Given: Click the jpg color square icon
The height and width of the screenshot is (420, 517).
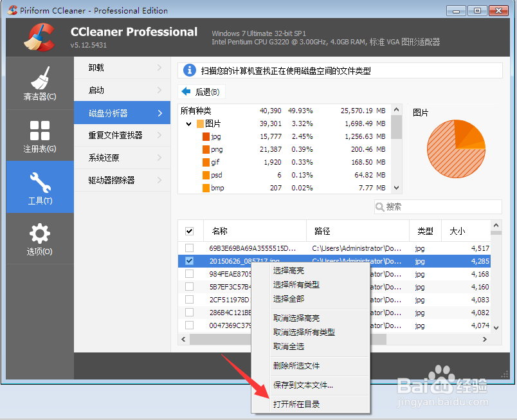Looking at the screenshot, I should click(x=206, y=136).
